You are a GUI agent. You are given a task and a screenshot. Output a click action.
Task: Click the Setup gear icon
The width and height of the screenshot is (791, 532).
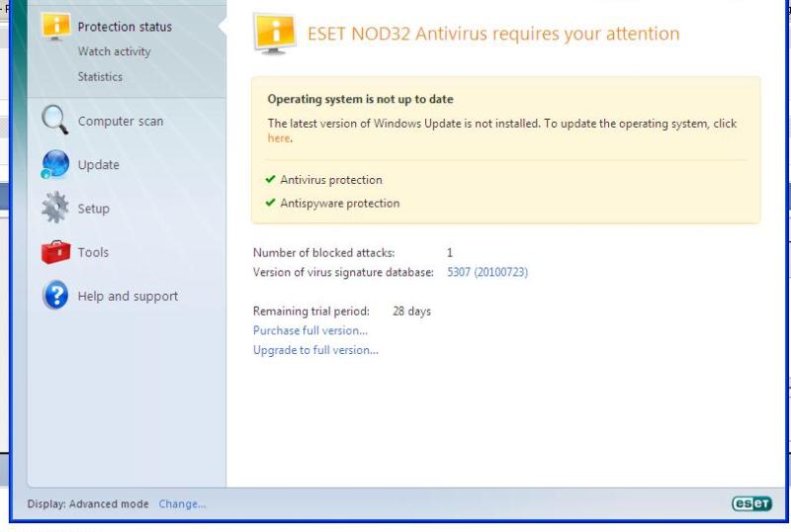(55, 208)
